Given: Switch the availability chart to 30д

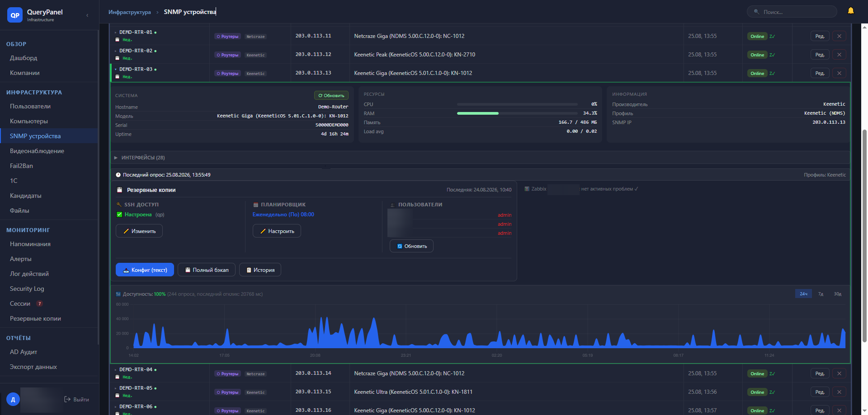Looking at the screenshot, I should 838,294.
